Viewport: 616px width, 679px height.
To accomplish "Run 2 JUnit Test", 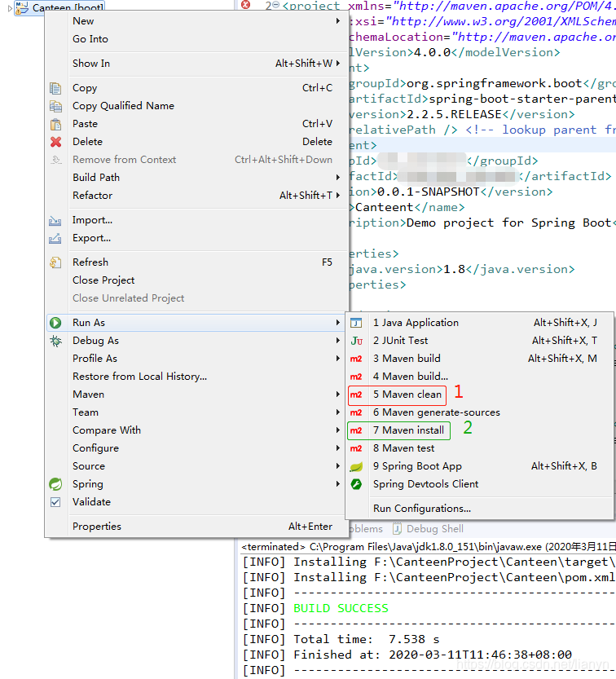I will [480, 341].
